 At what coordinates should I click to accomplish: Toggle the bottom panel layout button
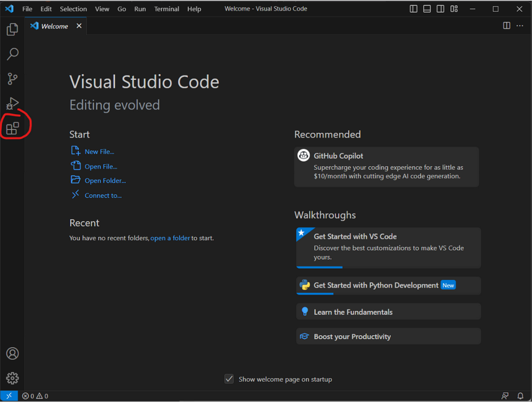[427, 9]
